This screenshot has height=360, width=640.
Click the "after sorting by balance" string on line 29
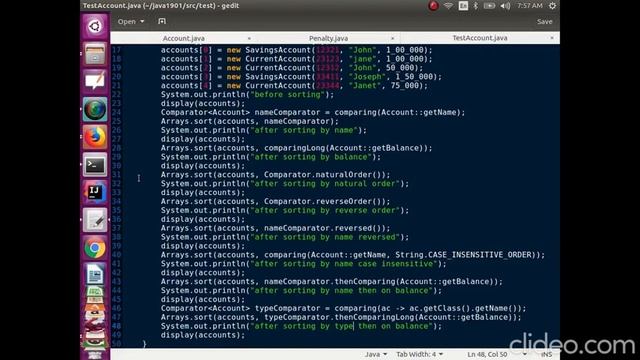311,157
